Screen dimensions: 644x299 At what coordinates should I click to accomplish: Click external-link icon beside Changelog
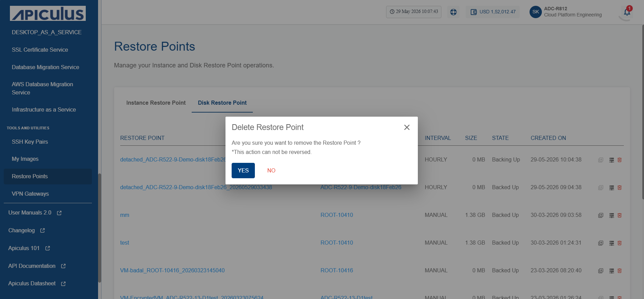[42, 231]
